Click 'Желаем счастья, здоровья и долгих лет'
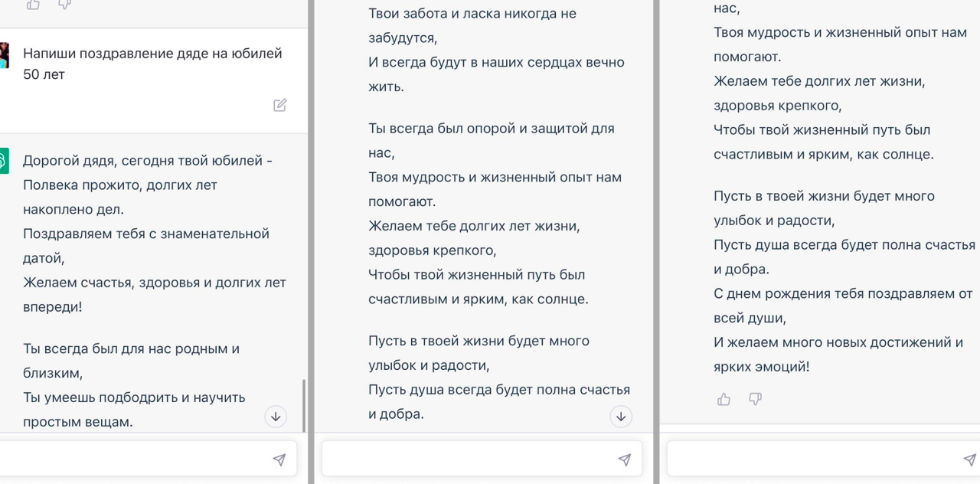This screenshot has height=484, width=980. click(x=155, y=283)
